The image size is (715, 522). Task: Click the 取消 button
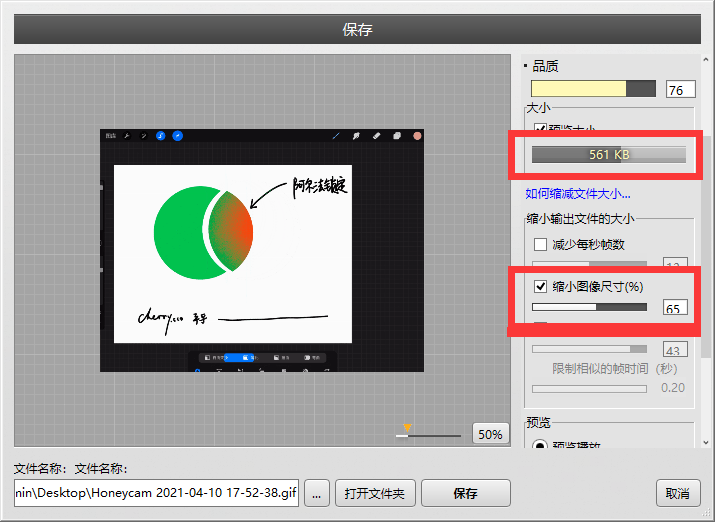678,493
